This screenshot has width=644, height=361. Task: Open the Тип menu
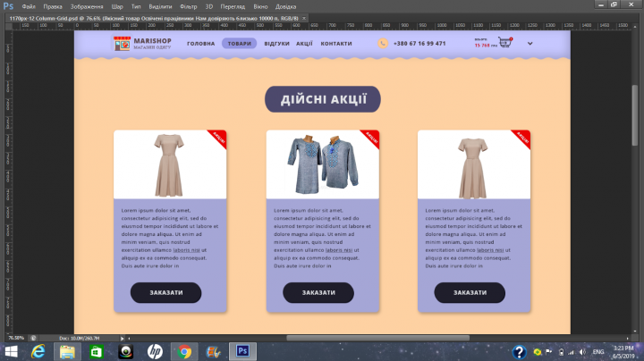click(x=136, y=6)
